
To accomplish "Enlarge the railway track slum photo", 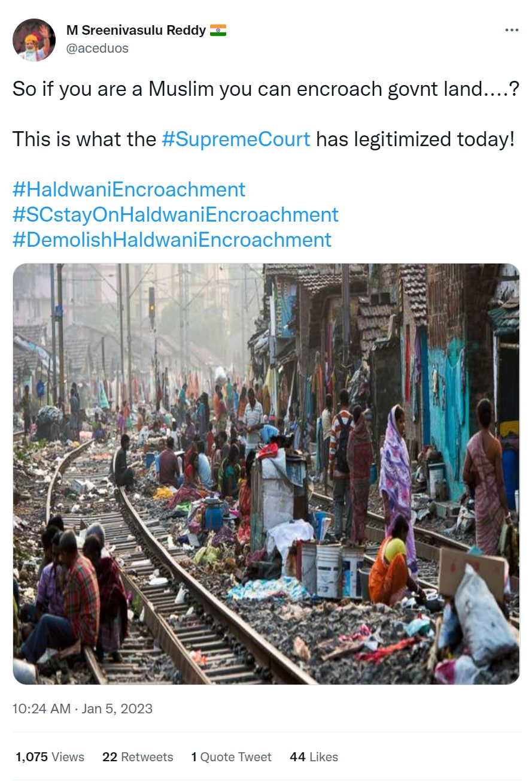I will 266,474.
